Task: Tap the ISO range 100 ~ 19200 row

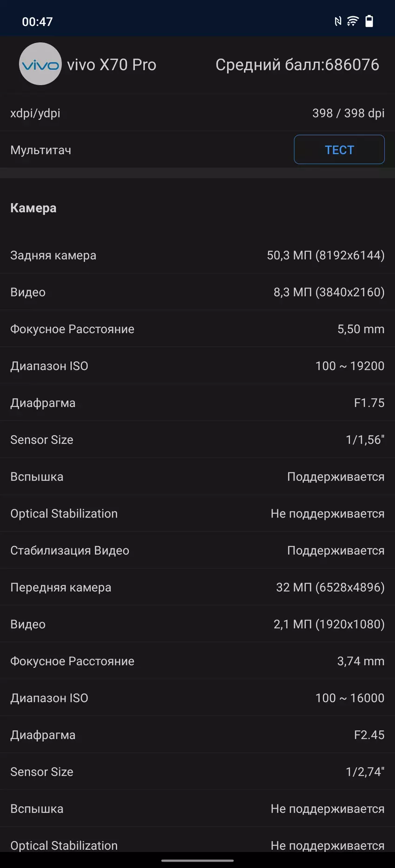Action: coord(197,366)
